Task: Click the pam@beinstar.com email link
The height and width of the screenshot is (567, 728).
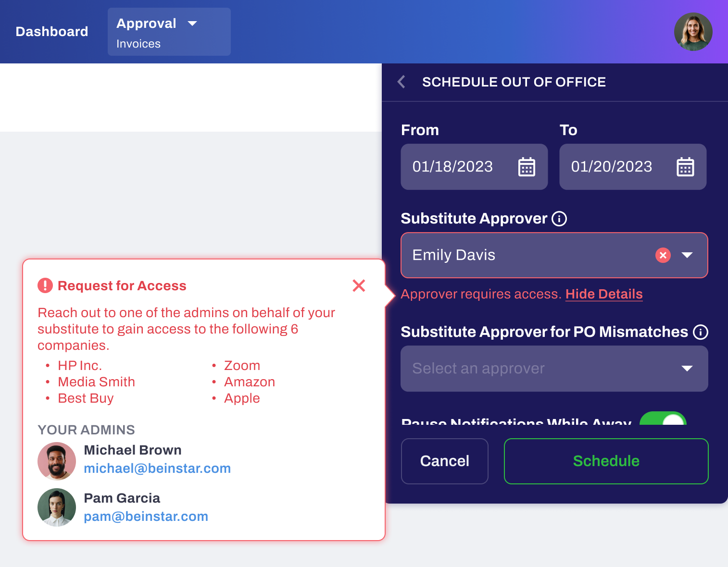Action: tap(146, 517)
